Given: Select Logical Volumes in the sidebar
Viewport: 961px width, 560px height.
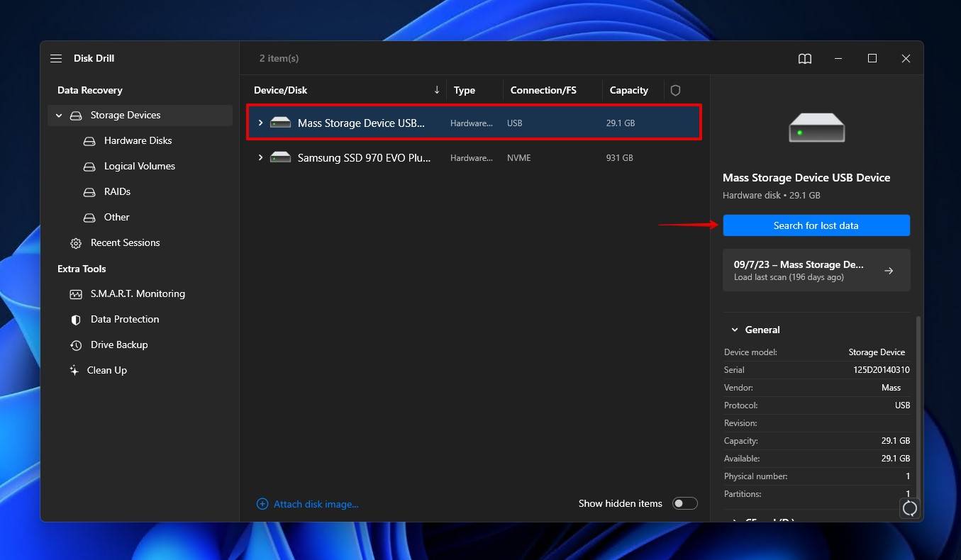Looking at the screenshot, I should 139,166.
